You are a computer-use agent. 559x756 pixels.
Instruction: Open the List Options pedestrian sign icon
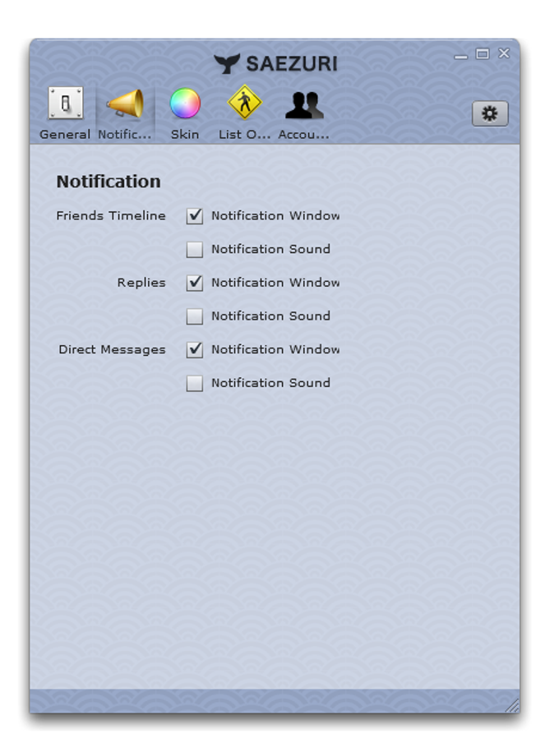244,102
